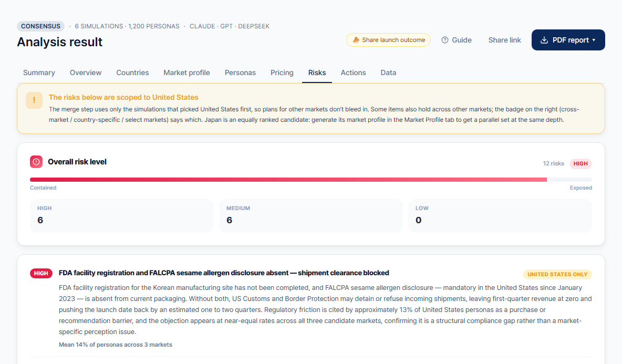Select the HIGH 6 risk count card
Viewport: 622px width, 364px height.
(122, 216)
